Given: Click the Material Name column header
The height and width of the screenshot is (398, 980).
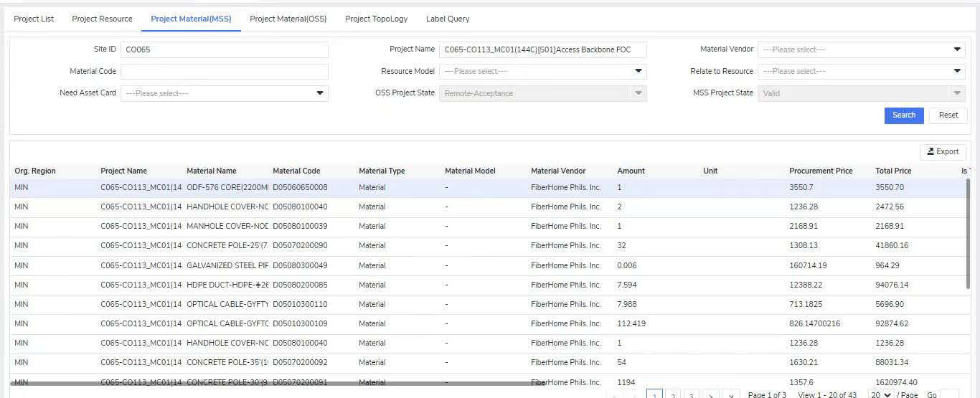Looking at the screenshot, I should [x=212, y=171].
